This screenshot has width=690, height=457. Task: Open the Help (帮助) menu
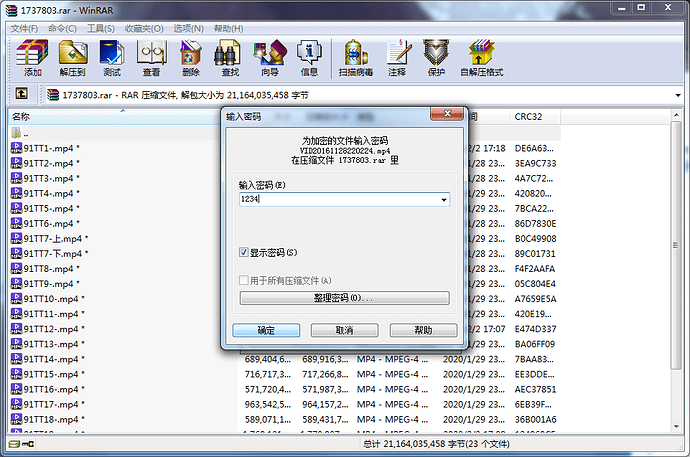(x=228, y=29)
